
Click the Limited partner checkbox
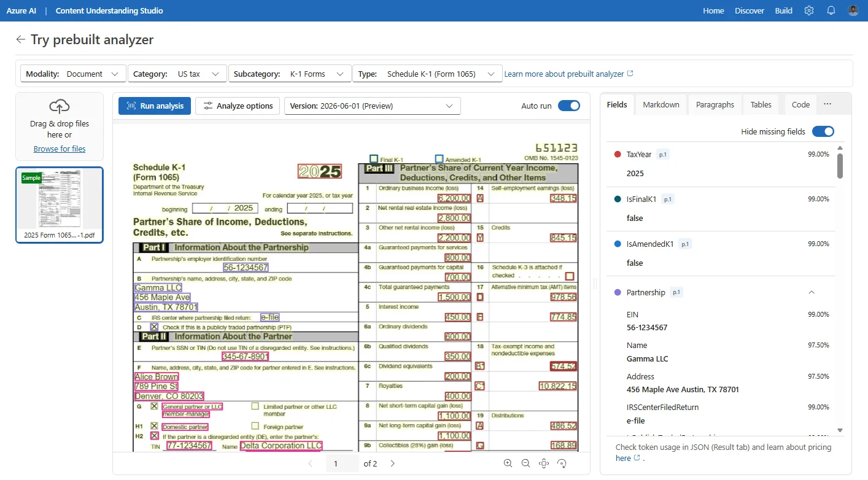255,406
